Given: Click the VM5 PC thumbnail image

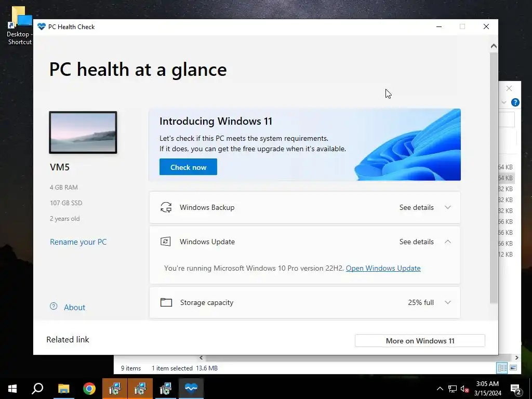Looking at the screenshot, I should pos(83,132).
